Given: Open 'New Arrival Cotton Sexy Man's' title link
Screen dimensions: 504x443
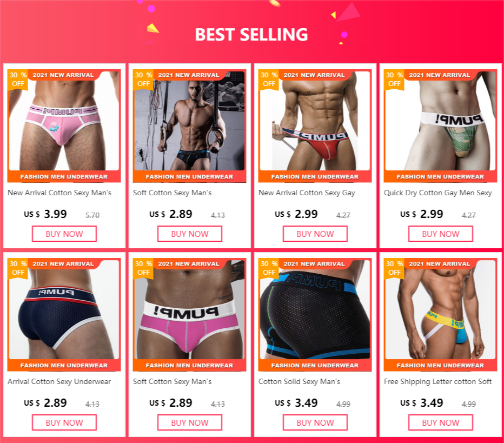Looking at the screenshot, I should [x=59, y=193].
